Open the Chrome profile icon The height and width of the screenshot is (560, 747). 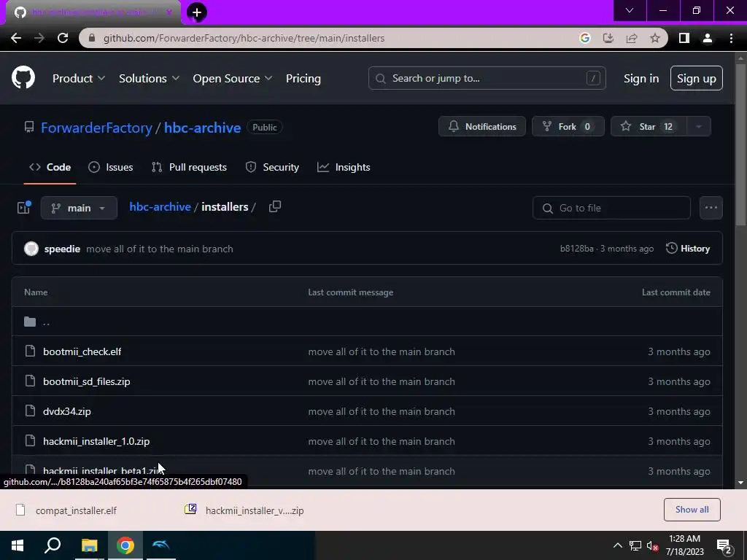(708, 38)
